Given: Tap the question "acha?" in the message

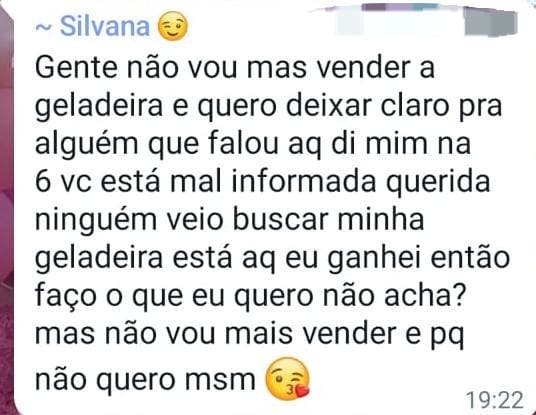Looking at the screenshot, I should click(424, 295).
